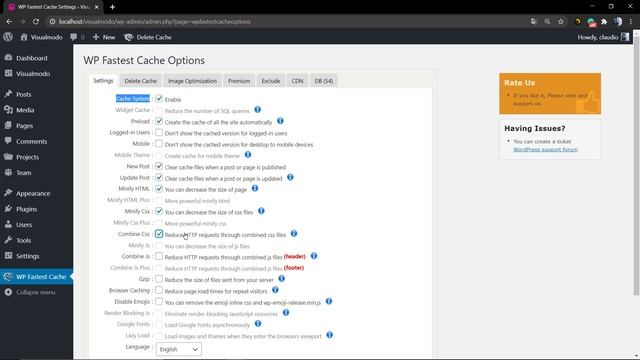
Task: Click Delete Cache in the admin bar
Action: [x=148, y=37]
